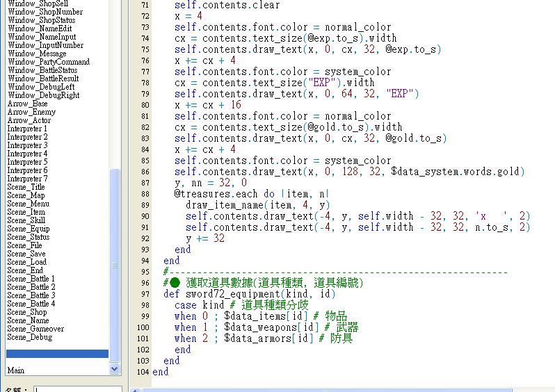The image size is (555, 392).
Task: Select Window_ShopNumber script
Action: tap(45, 12)
